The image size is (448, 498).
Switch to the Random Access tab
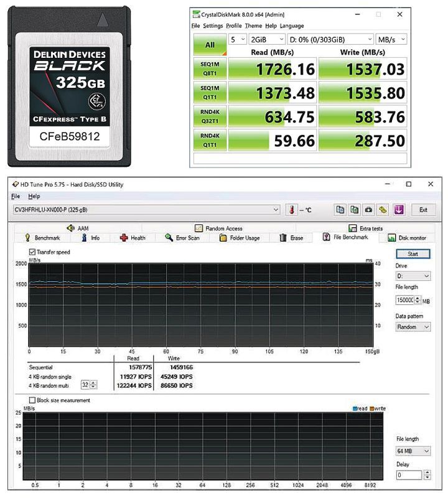click(x=219, y=228)
